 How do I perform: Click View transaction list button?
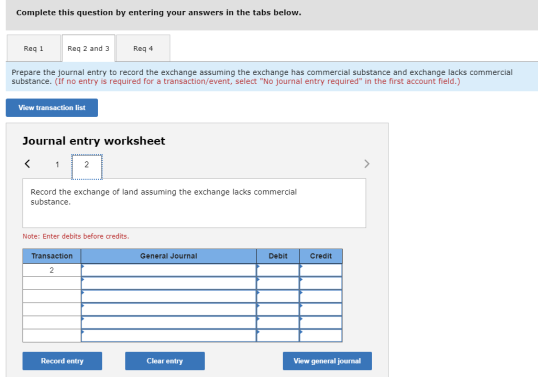(52, 108)
